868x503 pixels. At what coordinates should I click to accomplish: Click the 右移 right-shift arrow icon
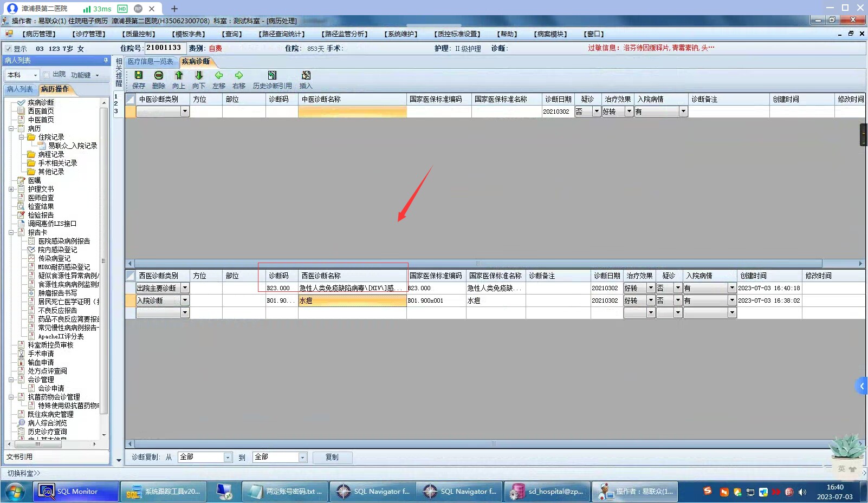[239, 75]
